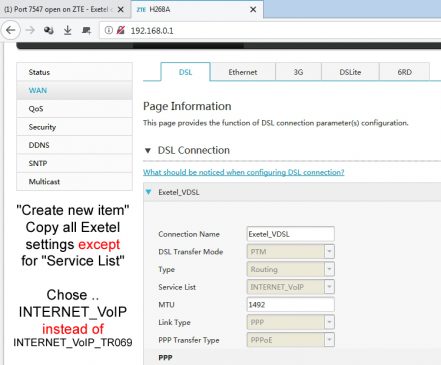Open the Type dropdown showing Routing
The width and height of the screenshot is (441, 365).
[x=290, y=269]
